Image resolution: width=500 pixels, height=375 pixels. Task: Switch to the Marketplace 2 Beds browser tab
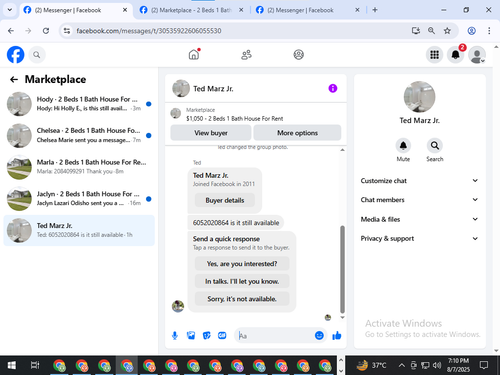[x=191, y=10]
